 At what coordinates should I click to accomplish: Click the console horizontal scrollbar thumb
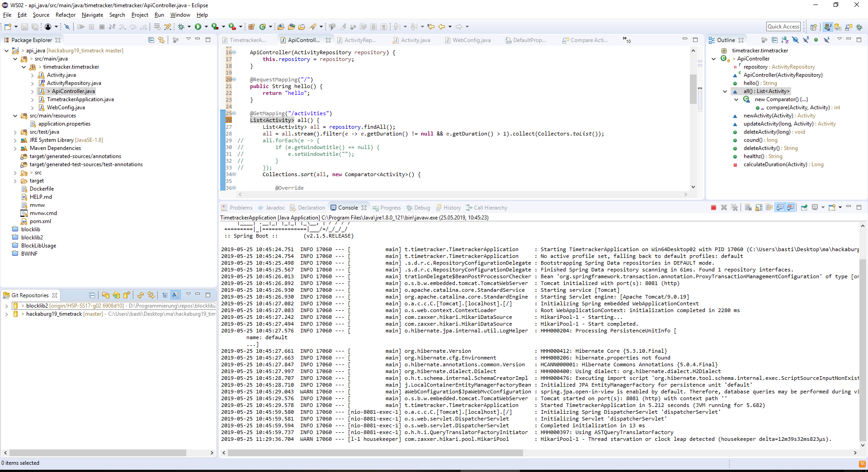coord(375,453)
